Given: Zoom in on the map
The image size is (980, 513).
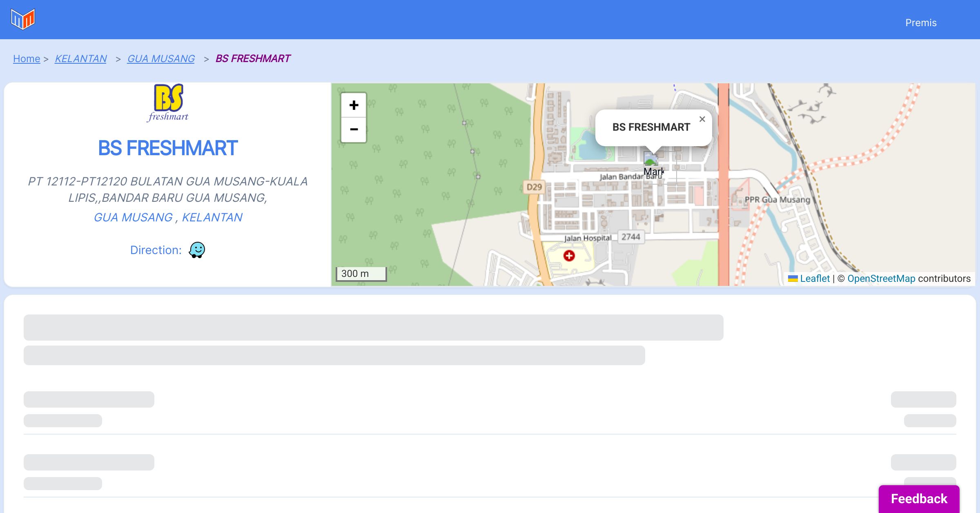Looking at the screenshot, I should (354, 105).
